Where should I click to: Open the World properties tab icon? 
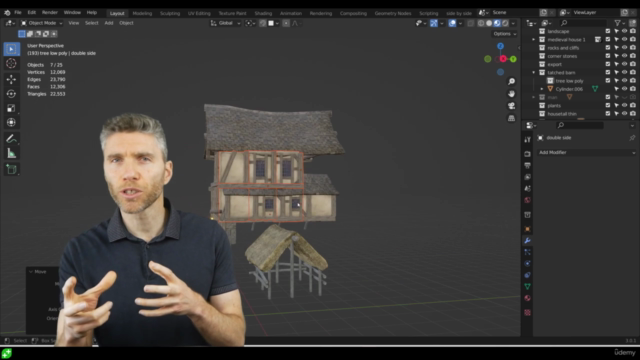(x=527, y=200)
